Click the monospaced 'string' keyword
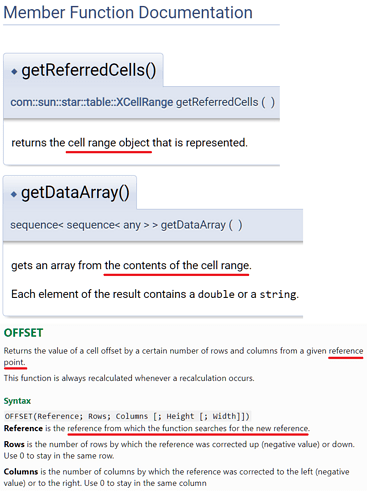Viewport: 367px width, 500px height. click(x=278, y=294)
